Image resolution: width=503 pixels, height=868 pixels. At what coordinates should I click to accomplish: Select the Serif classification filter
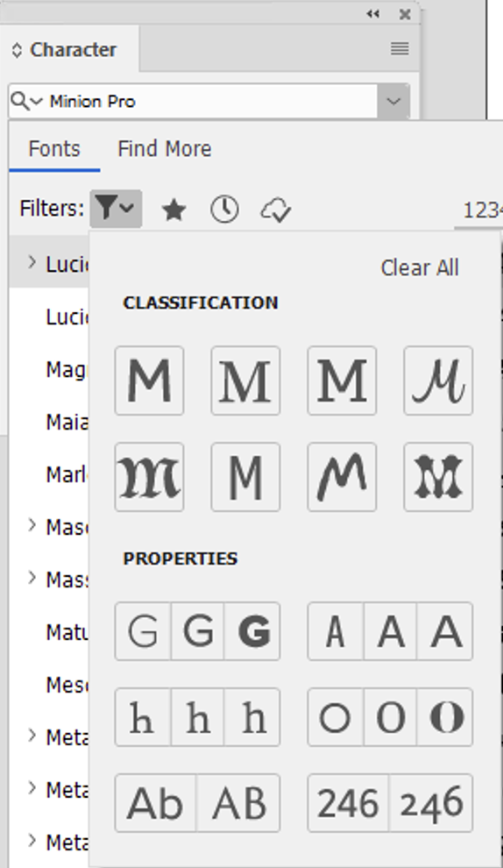245,381
